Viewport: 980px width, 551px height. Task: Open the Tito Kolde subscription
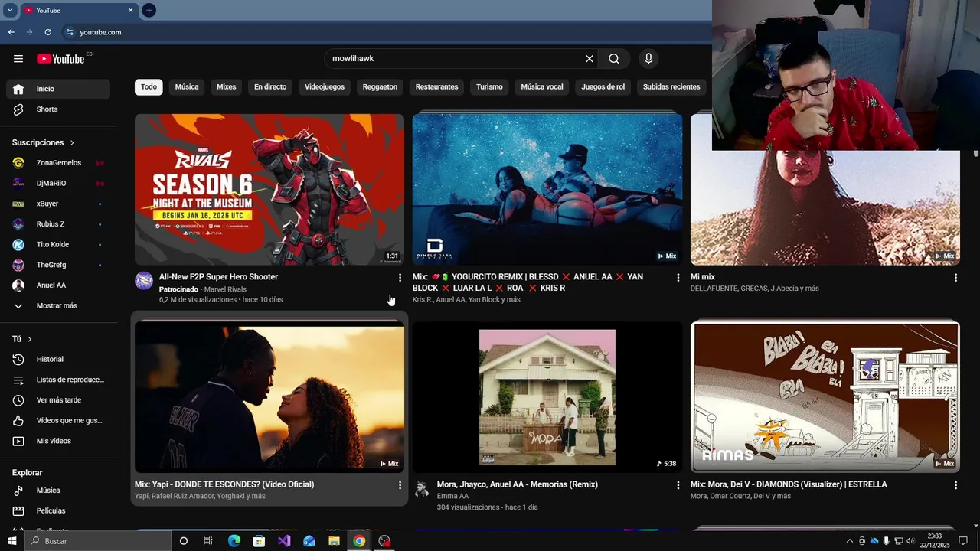[x=58, y=244]
